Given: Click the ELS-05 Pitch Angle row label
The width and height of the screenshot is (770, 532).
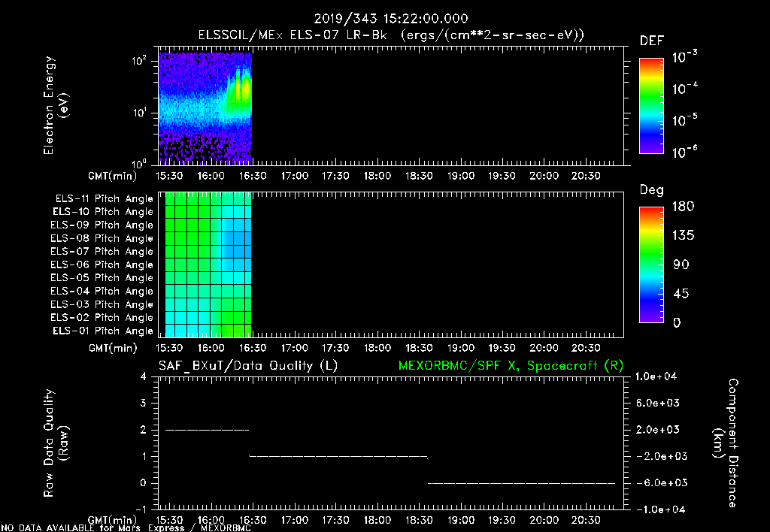Looking at the screenshot, I should pyautogui.click(x=102, y=278).
